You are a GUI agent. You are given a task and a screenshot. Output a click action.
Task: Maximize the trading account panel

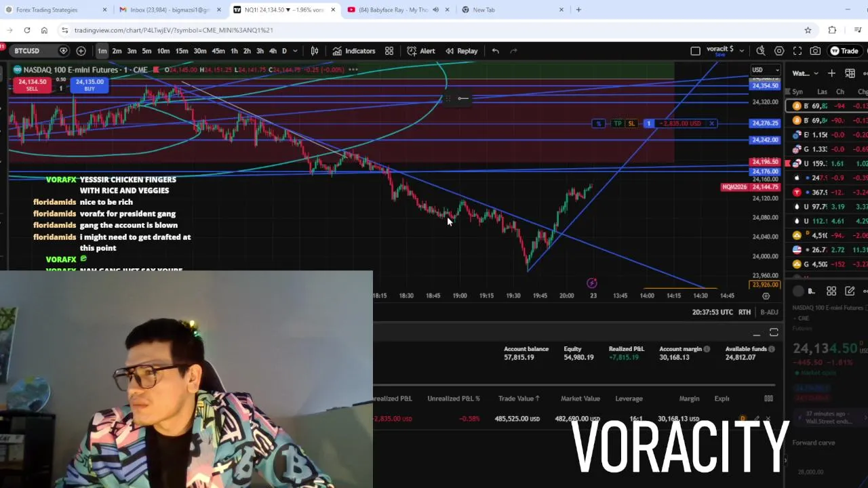(x=774, y=333)
